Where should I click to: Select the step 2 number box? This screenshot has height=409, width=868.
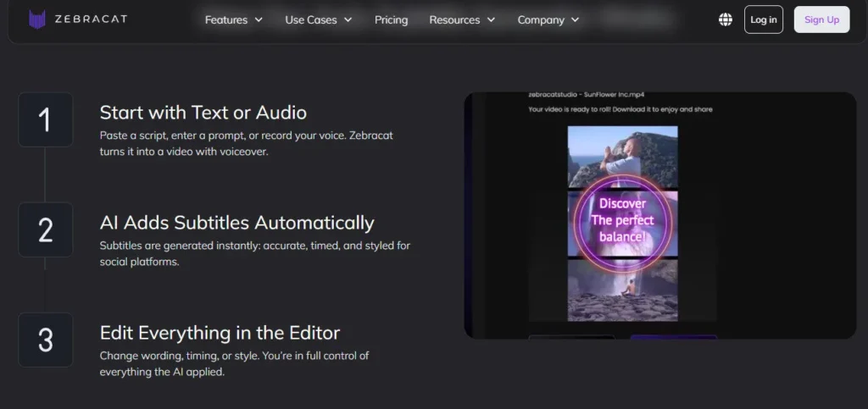coord(45,229)
